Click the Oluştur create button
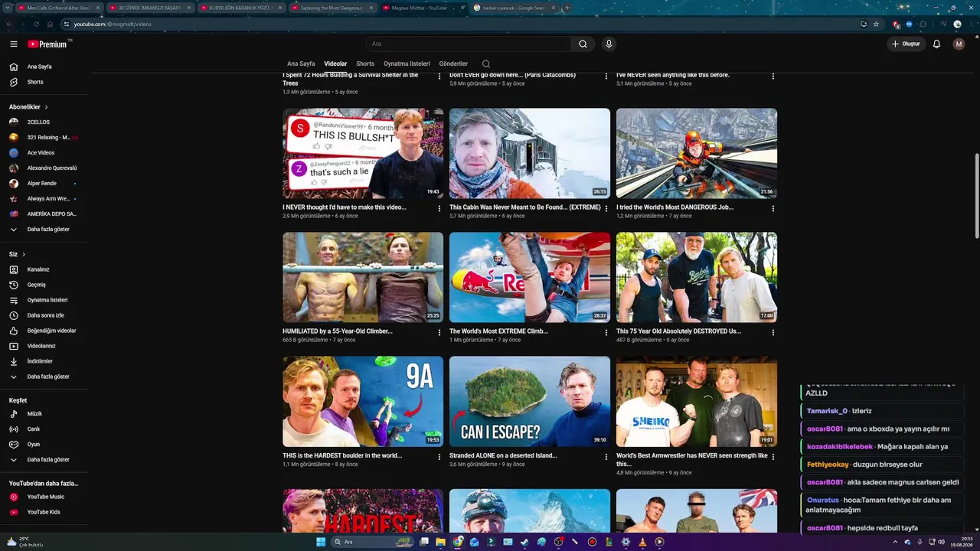 coord(906,44)
